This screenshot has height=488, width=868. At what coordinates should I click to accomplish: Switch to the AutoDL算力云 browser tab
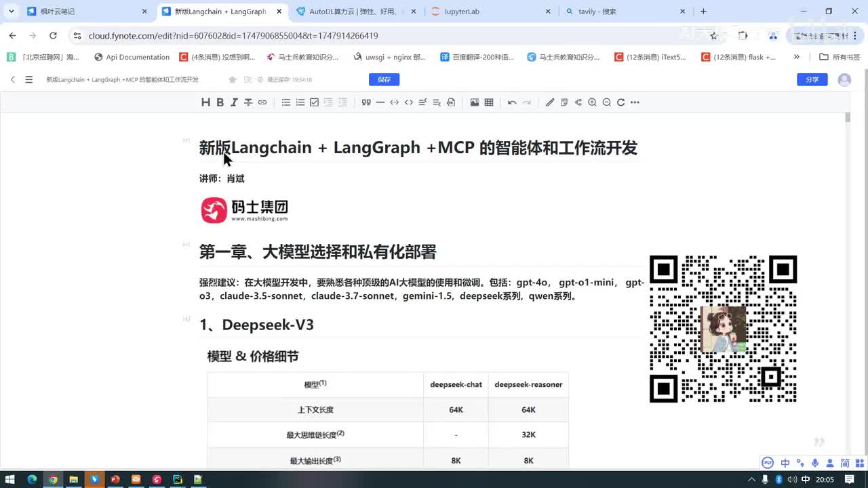(x=357, y=12)
